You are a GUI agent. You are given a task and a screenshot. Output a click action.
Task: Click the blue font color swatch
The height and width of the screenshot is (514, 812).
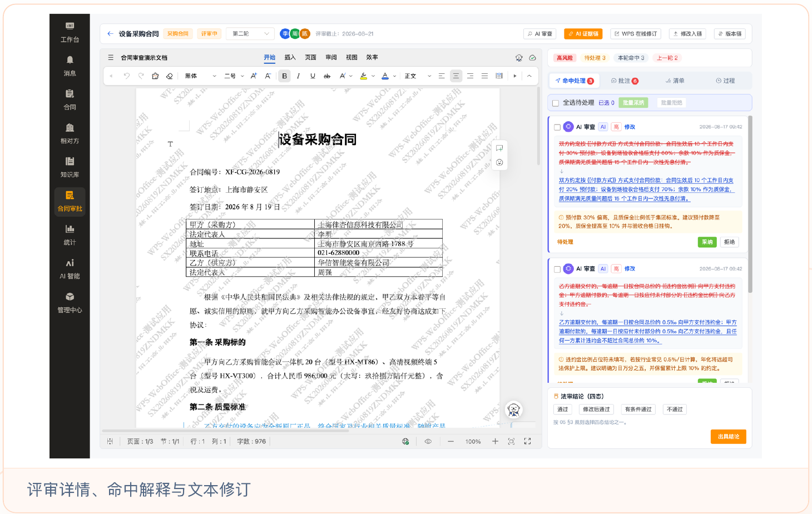(385, 76)
